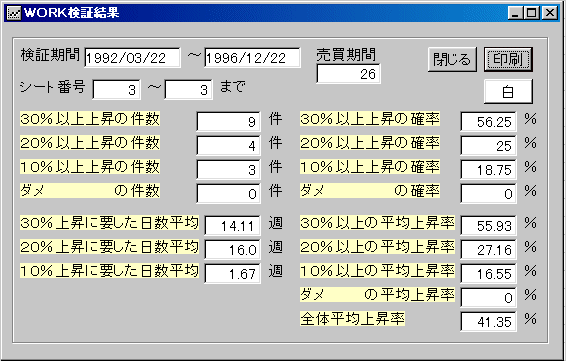Click 10%以上上昇の件数 value 3
The width and height of the screenshot is (566, 361).
coord(228,170)
